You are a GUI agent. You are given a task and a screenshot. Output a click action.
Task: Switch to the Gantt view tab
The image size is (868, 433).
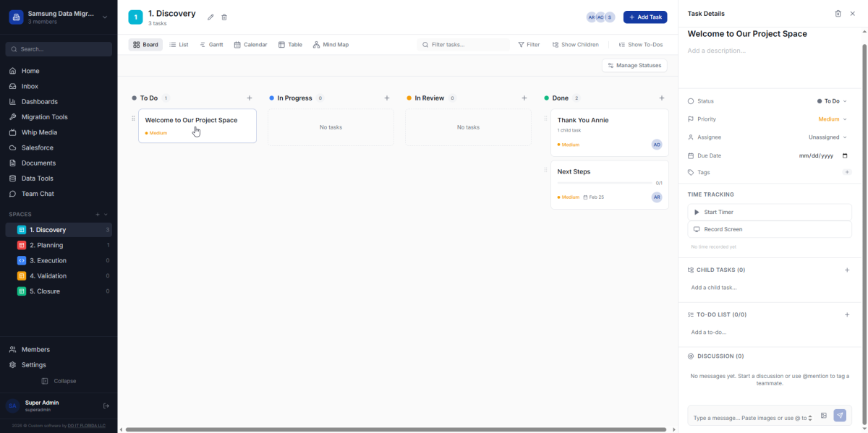(211, 45)
